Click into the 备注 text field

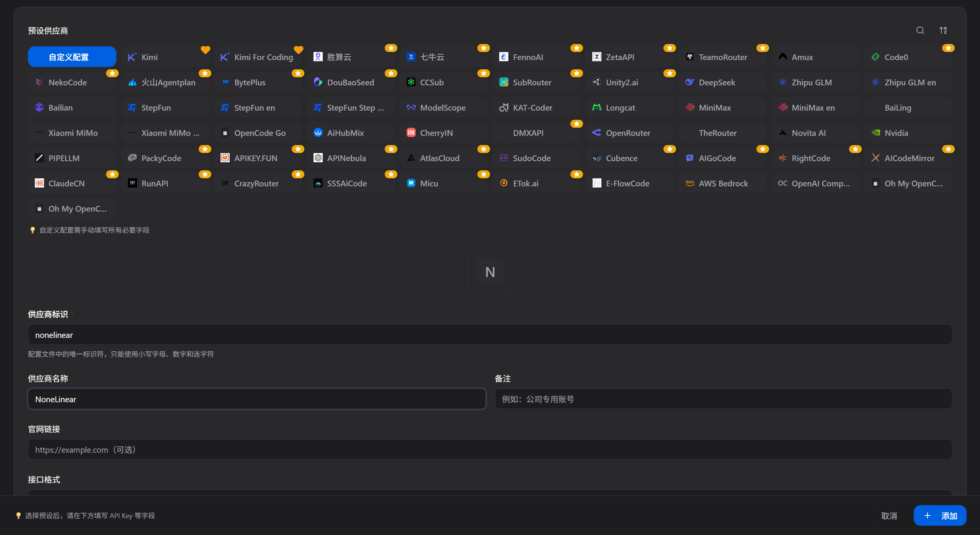tap(723, 399)
